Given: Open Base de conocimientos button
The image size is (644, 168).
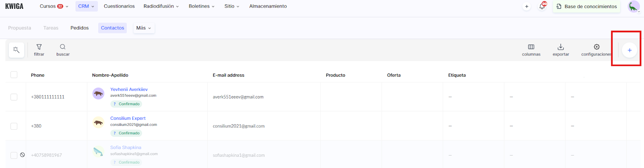Looking at the screenshot, I should point(586,6).
